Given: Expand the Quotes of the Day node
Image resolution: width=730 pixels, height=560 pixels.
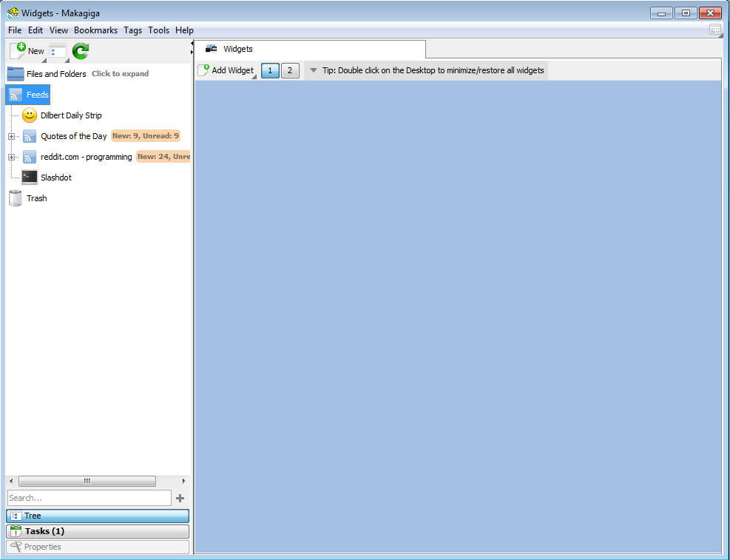Looking at the screenshot, I should (11, 136).
